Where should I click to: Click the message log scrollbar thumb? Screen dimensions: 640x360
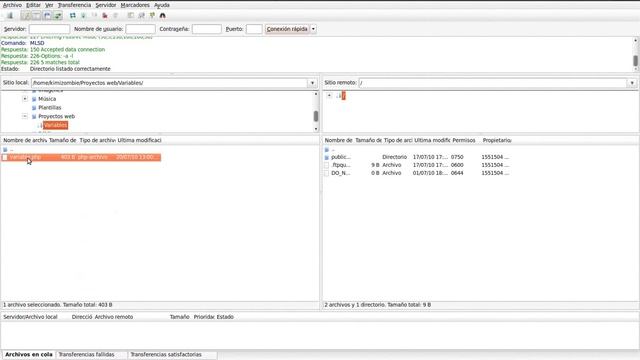pos(635,60)
